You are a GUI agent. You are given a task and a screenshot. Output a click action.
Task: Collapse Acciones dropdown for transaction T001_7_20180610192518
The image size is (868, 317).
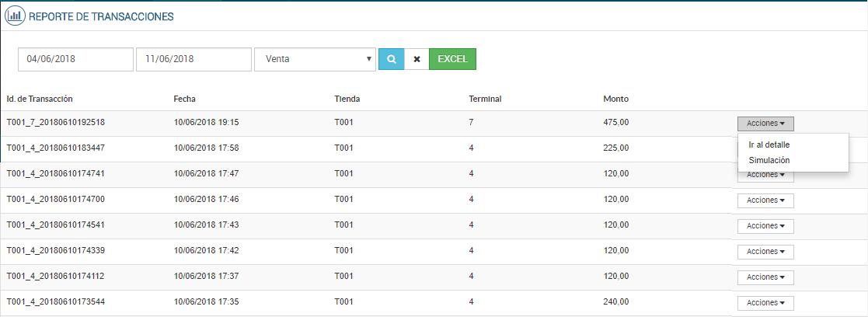[x=765, y=124]
